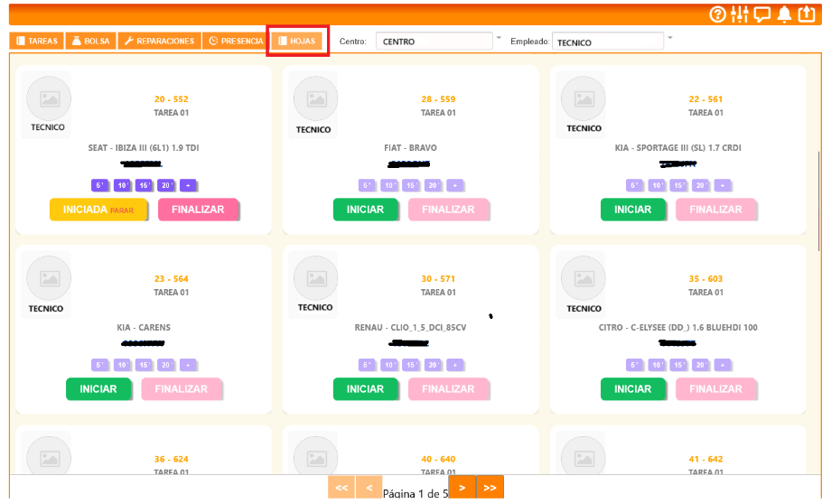This screenshot has height=504, width=831.
Task: Click the Centro field showing CENTRO
Action: (x=434, y=42)
